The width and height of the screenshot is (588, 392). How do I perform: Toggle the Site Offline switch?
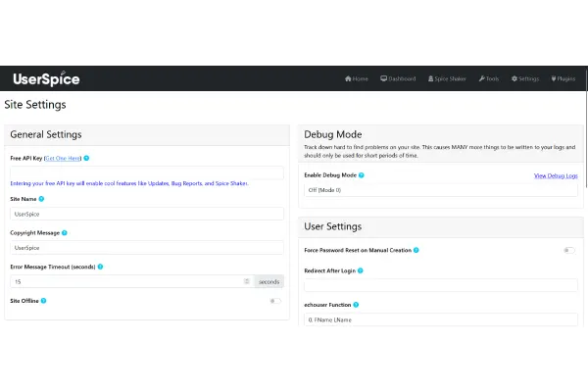pos(274,301)
